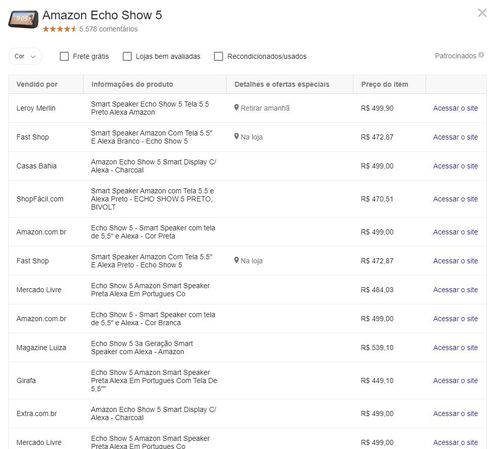This screenshot has height=449, width=500.
Task: Open Extra.com.br offer Acessar o site
Action: (x=455, y=413)
